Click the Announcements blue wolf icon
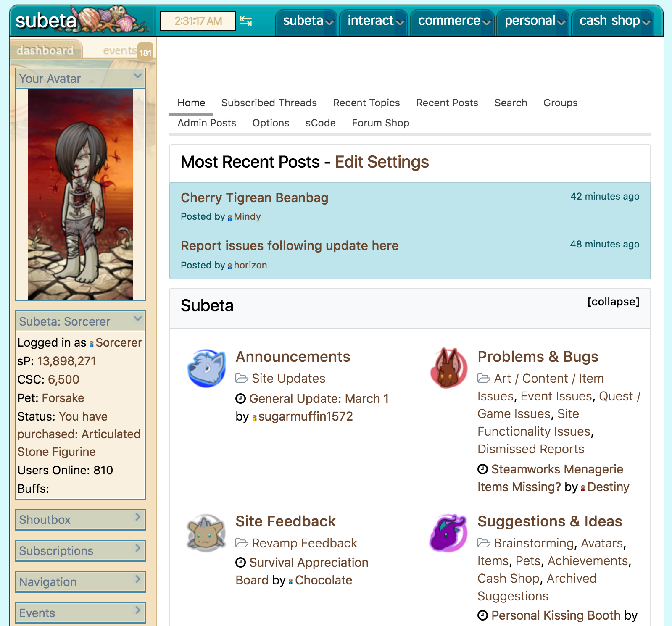Screen dimensions: 672x626 [206, 368]
